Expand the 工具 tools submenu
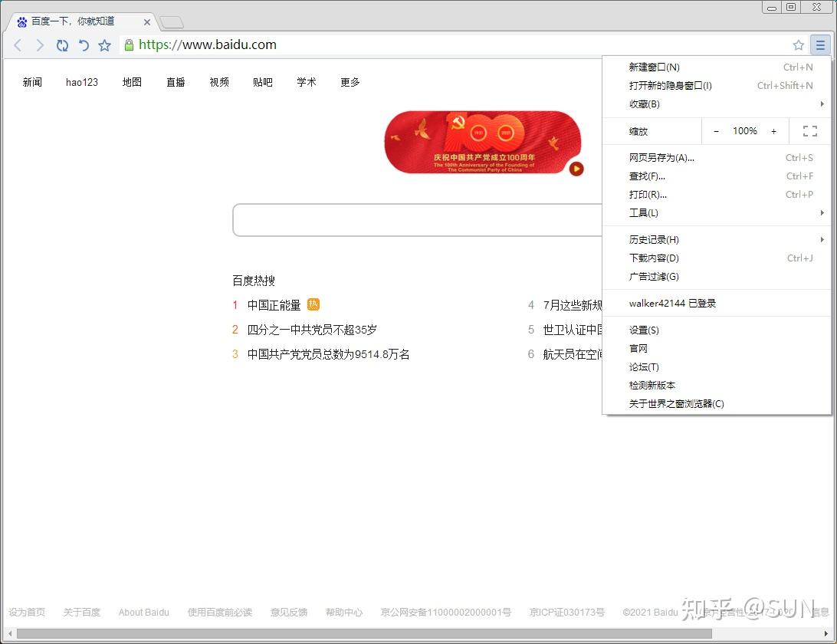837x644 pixels. point(643,213)
